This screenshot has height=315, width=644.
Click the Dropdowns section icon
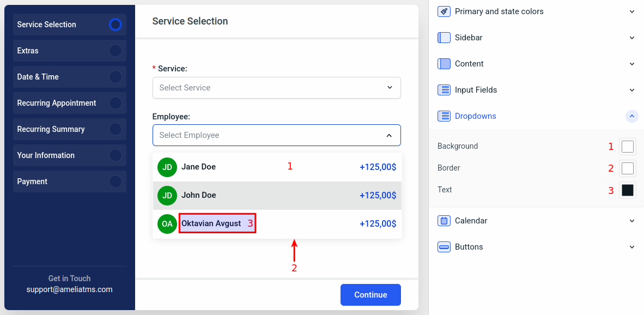click(x=443, y=116)
